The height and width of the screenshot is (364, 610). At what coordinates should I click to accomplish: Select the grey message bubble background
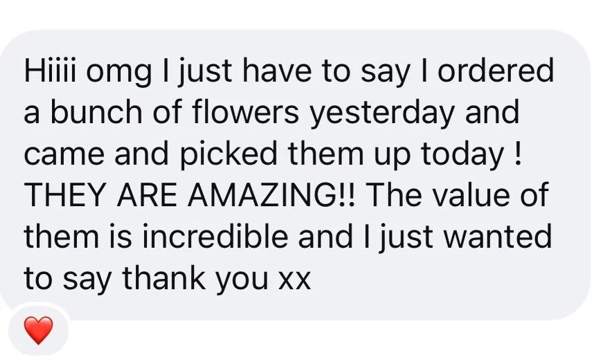(295, 175)
